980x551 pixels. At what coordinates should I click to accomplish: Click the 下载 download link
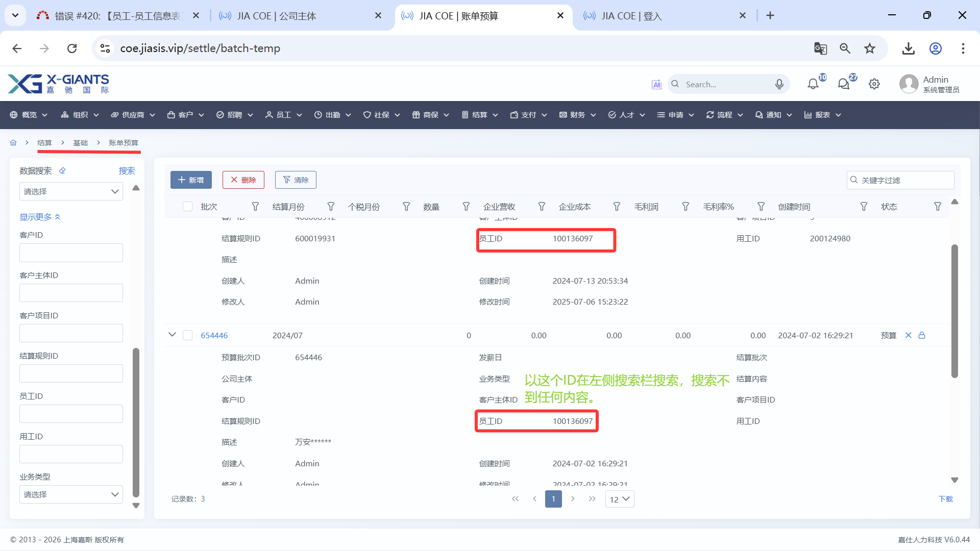pos(945,499)
